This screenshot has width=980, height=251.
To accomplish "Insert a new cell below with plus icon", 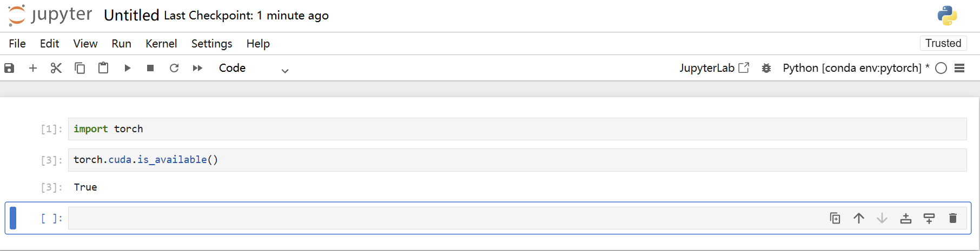I will point(33,68).
